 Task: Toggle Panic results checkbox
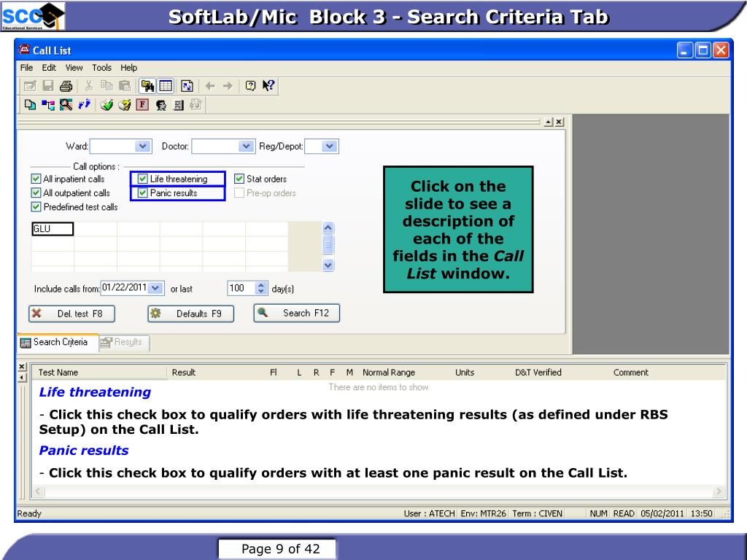[142, 192]
